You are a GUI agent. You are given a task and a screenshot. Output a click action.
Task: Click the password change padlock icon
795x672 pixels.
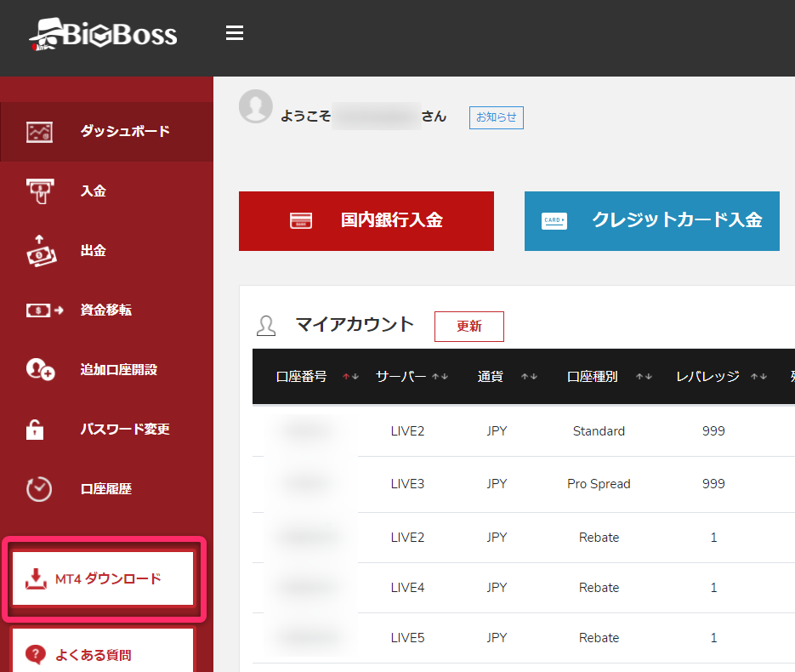(x=35, y=430)
